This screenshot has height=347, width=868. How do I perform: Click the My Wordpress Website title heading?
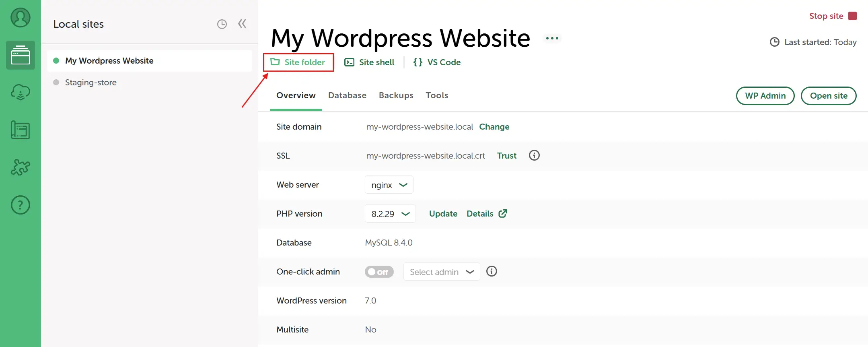(x=401, y=38)
